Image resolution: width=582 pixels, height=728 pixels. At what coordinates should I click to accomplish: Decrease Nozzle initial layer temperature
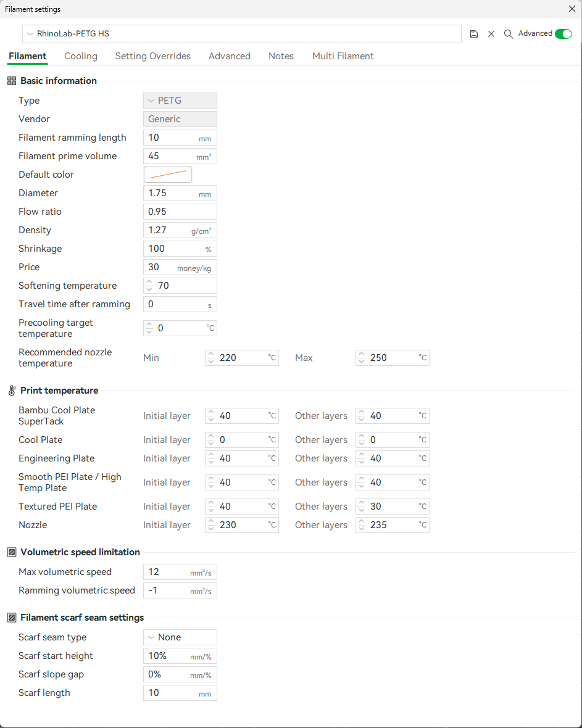210,528
